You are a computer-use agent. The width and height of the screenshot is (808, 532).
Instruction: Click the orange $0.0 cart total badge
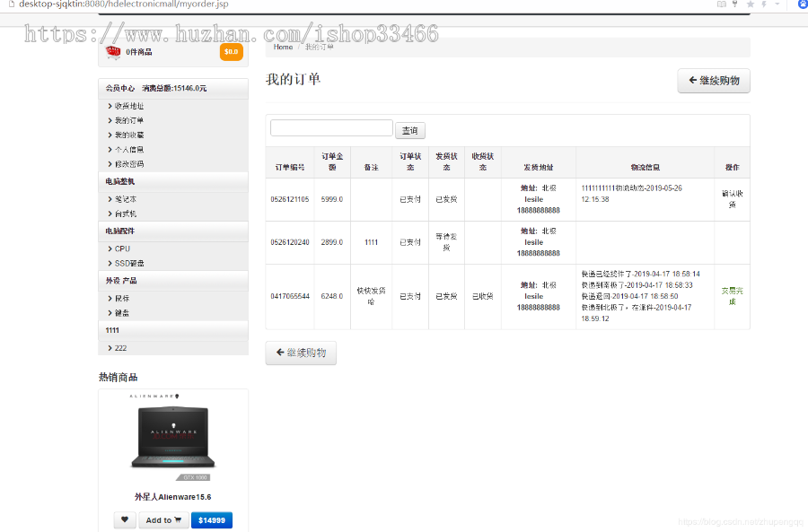(231, 52)
